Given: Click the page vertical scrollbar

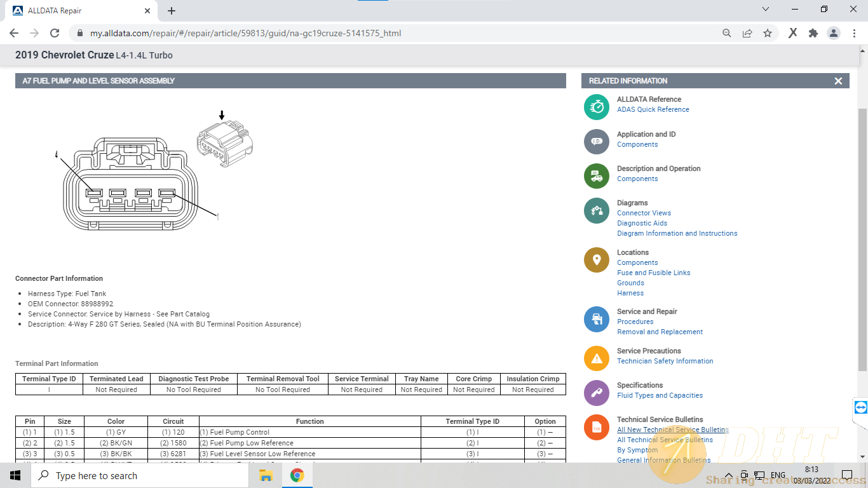Looking at the screenshot, I should [x=862, y=240].
